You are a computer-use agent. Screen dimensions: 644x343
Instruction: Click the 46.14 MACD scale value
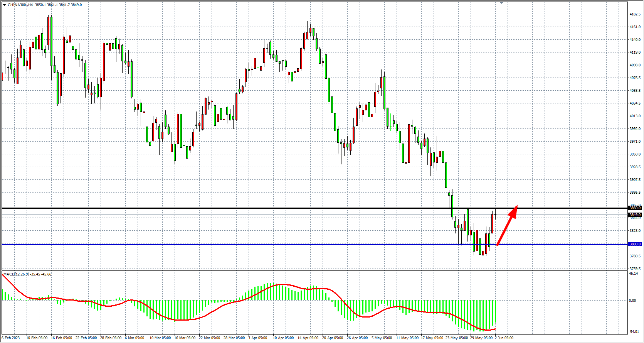(x=633, y=274)
